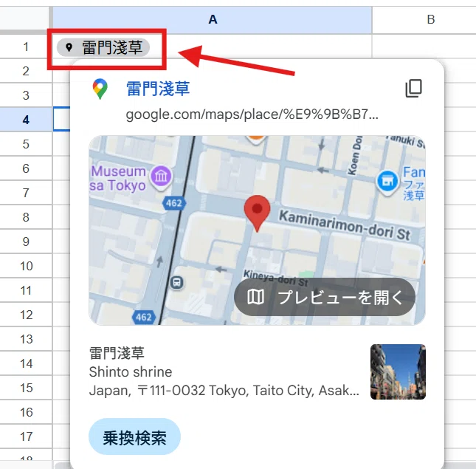Click the Google Maps pin logo

pyautogui.click(x=100, y=89)
